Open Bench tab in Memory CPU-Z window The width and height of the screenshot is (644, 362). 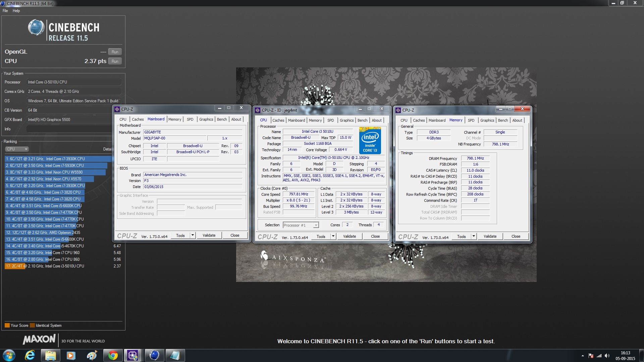pyautogui.click(x=503, y=120)
